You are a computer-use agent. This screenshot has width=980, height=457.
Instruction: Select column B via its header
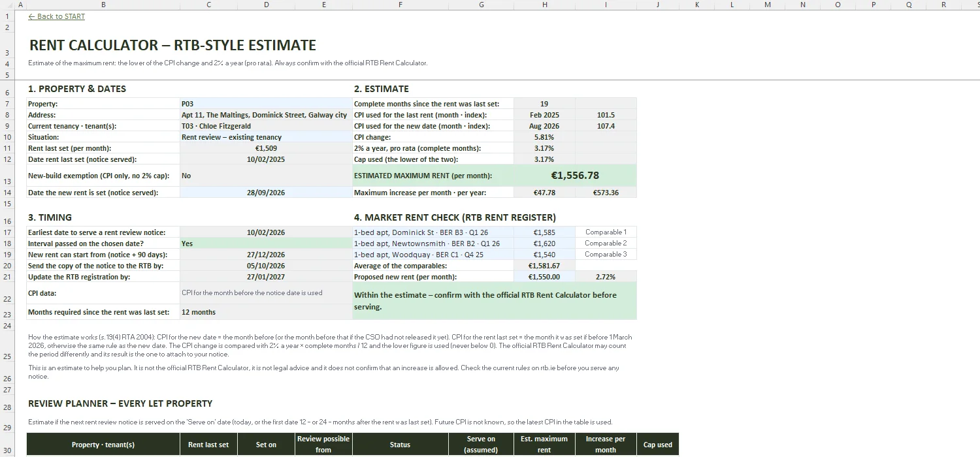click(103, 5)
